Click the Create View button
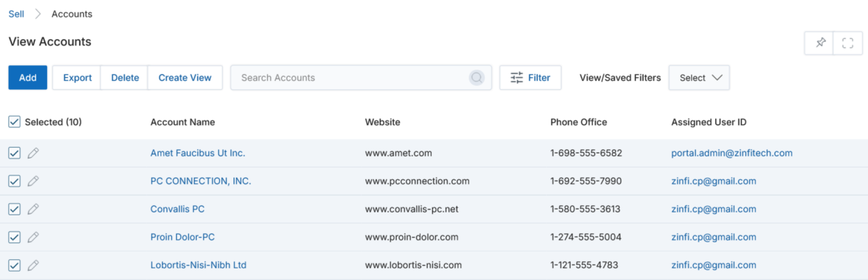This screenshot has width=868, height=280. click(185, 77)
